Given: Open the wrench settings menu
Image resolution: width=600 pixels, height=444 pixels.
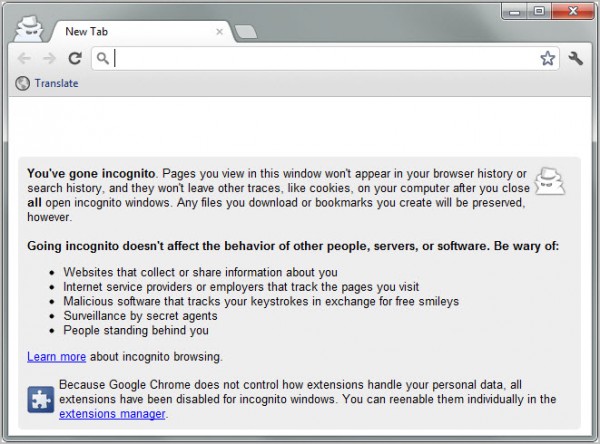Looking at the screenshot, I should tap(576, 59).
